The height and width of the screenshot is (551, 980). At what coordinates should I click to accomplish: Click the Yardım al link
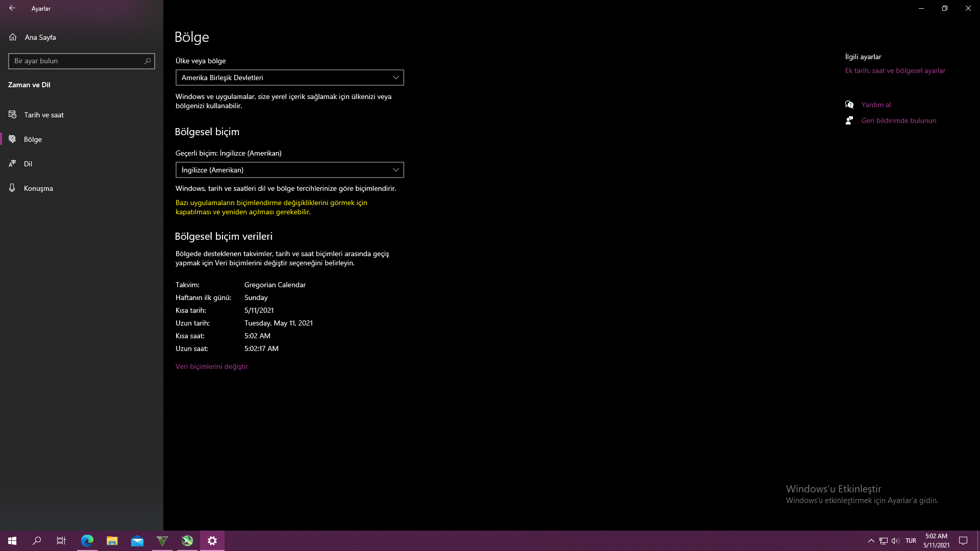[x=876, y=105]
